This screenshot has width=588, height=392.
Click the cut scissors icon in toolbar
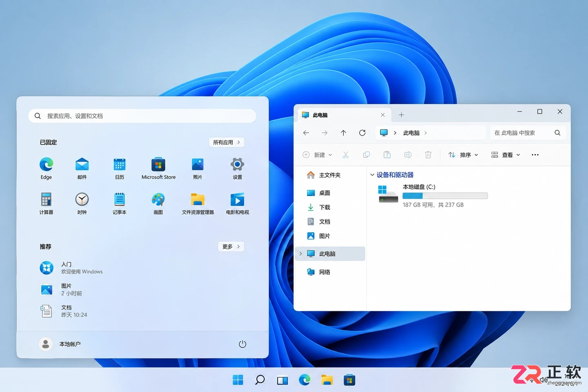point(346,155)
